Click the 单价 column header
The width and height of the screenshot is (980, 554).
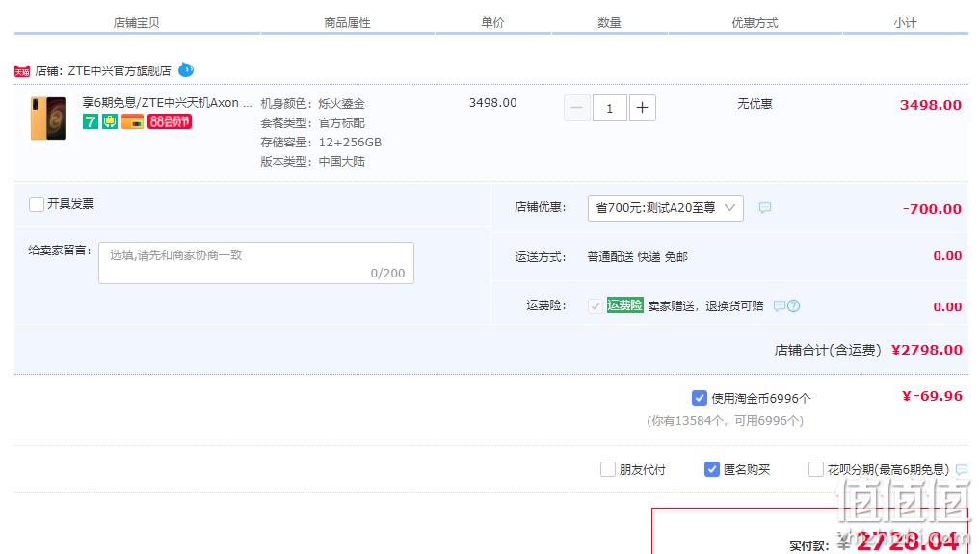(x=492, y=22)
